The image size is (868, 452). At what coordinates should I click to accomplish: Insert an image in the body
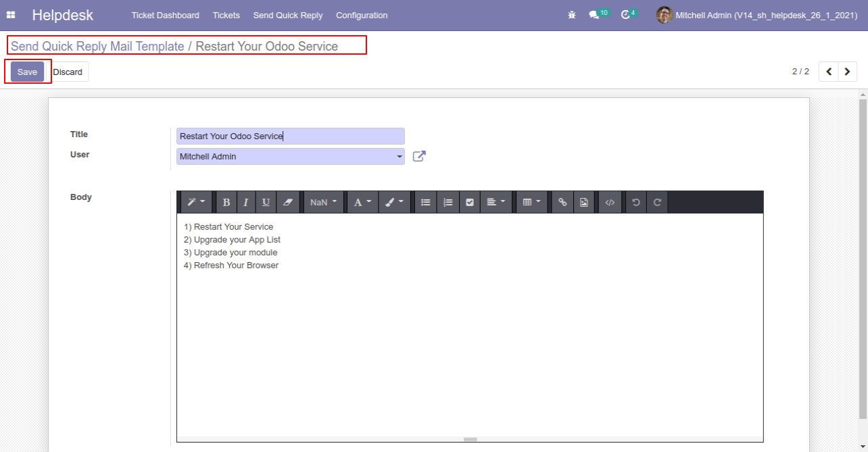[584, 202]
